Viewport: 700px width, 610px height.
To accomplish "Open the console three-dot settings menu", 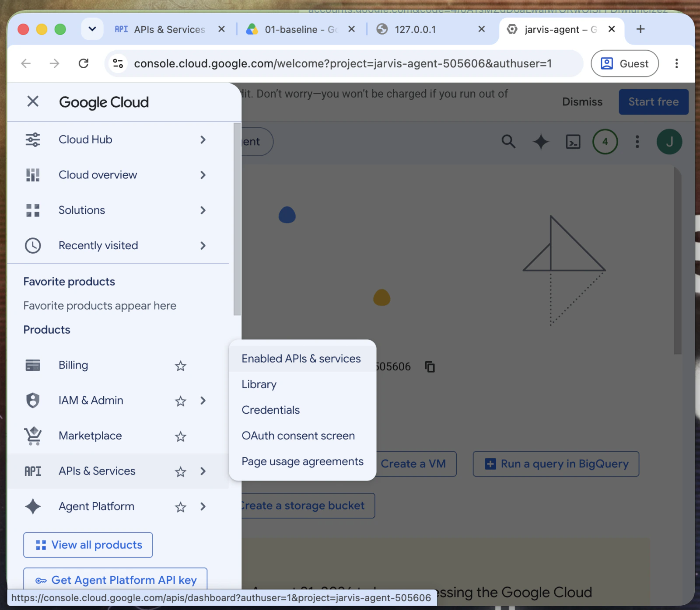I will coord(637,142).
